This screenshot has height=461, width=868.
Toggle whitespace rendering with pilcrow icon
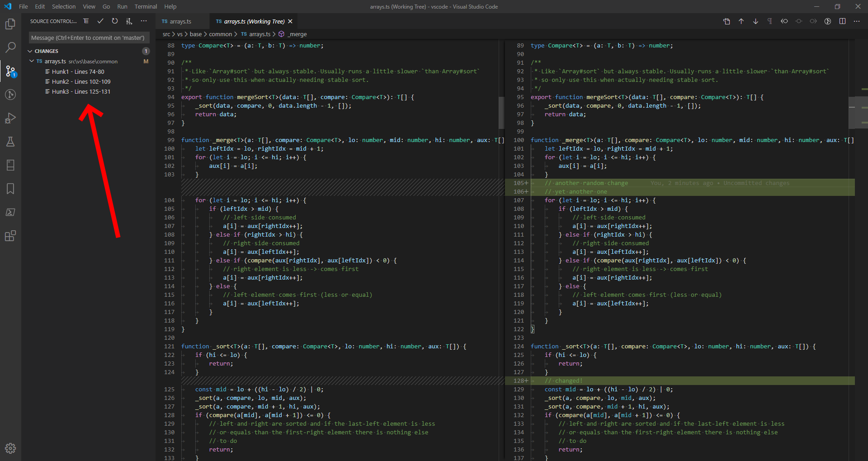[769, 21]
